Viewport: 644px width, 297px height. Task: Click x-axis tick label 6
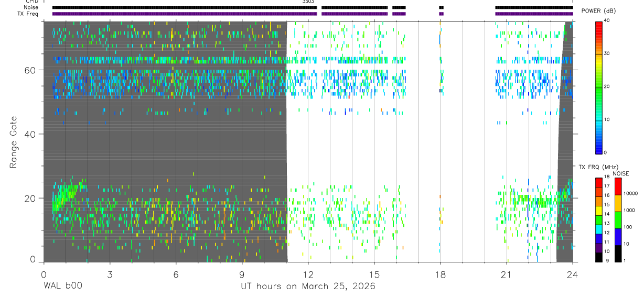(x=176, y=274)
